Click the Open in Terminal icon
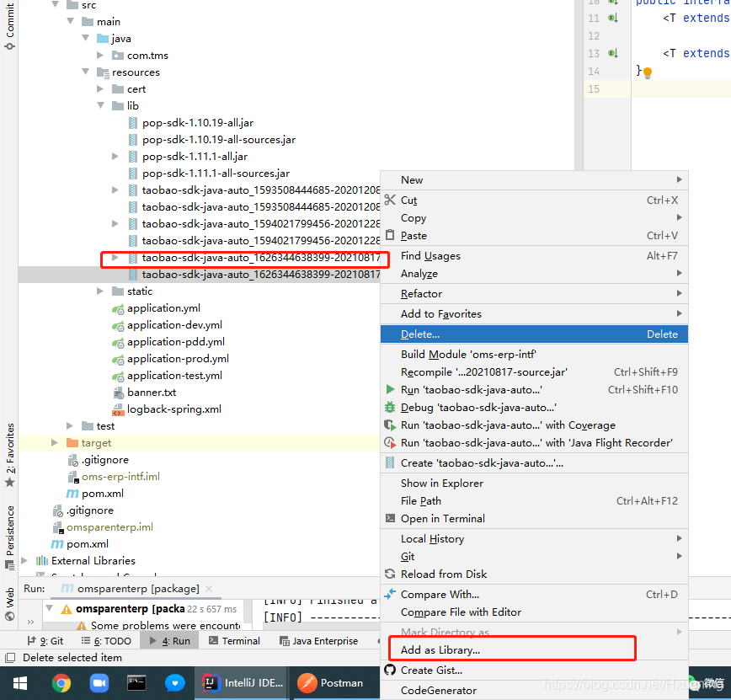The width and height of the screenshot is (731, 700). [x=390, y=518]
